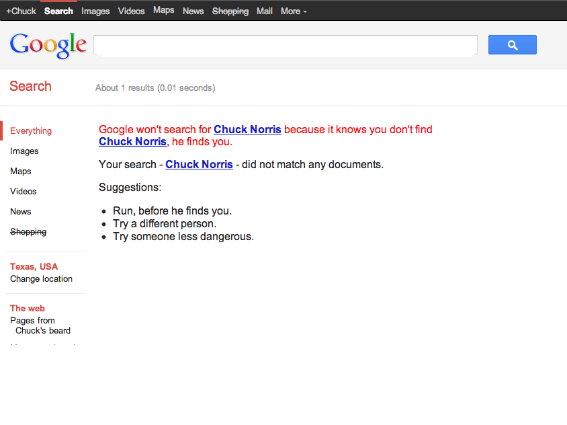Screen dimensions: 567x425
Task: Select News filter in sidebar
Action: tap(21, 212)
